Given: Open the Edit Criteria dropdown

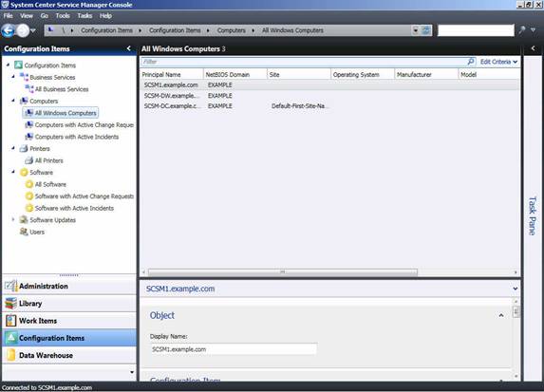Looking at the screenshot, I should click(x=498, y=62).
